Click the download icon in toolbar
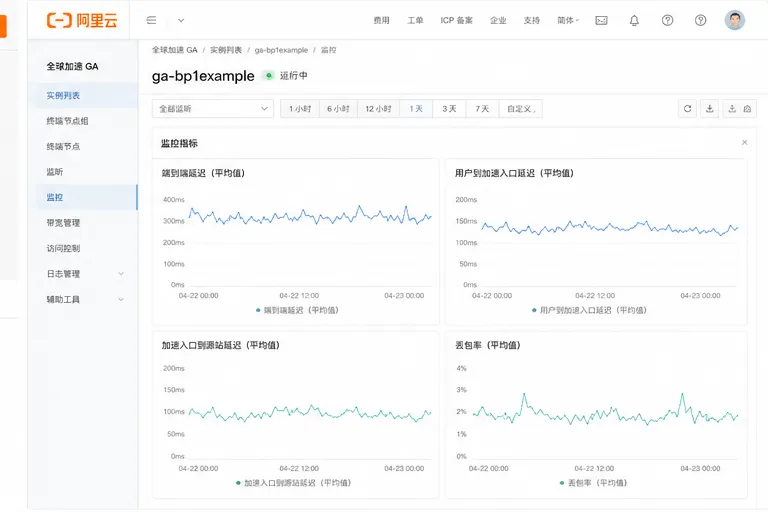The width and height of the screenshot is (768, 512). 709,109
